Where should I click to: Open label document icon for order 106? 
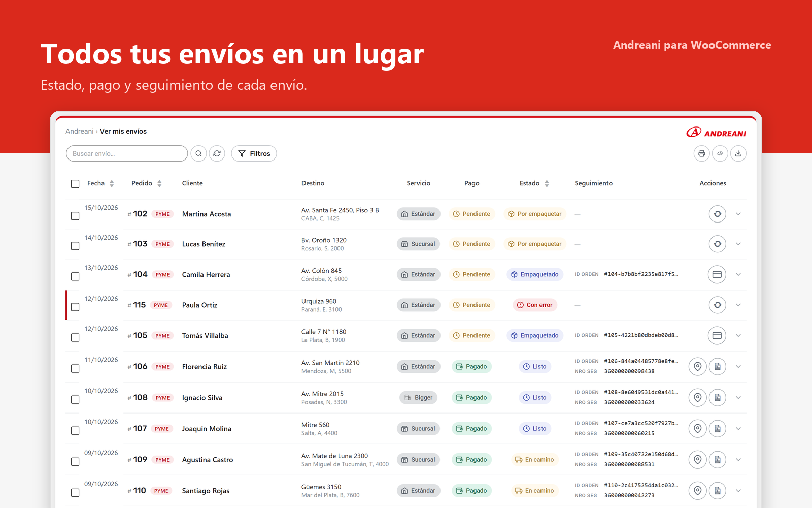[x=718, y=366]
